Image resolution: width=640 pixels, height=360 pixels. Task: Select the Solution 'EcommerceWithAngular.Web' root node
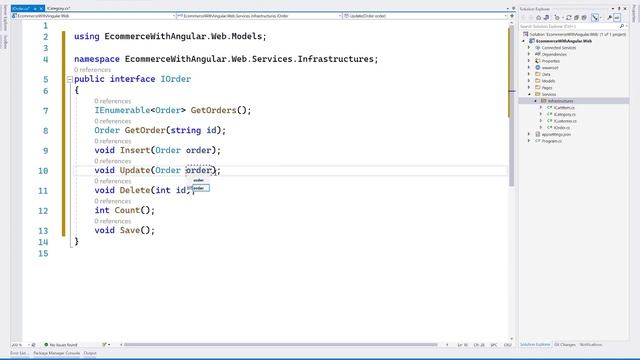(575, 34)
